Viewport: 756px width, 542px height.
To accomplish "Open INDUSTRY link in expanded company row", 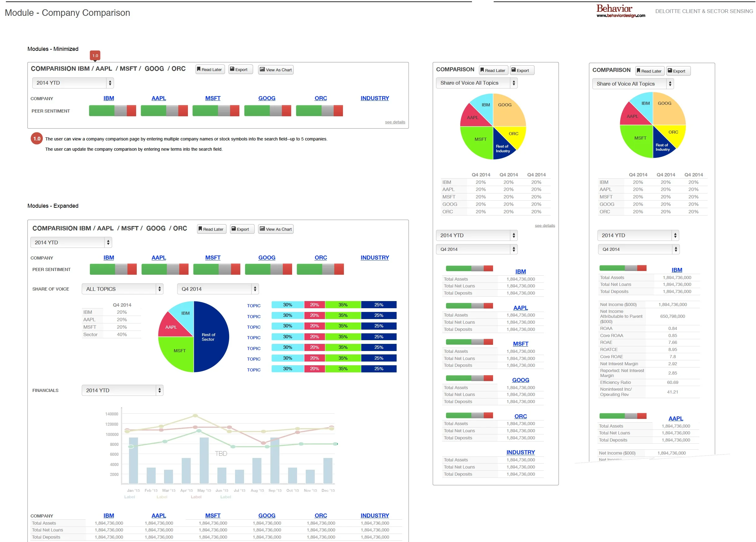I will (375, 258).
